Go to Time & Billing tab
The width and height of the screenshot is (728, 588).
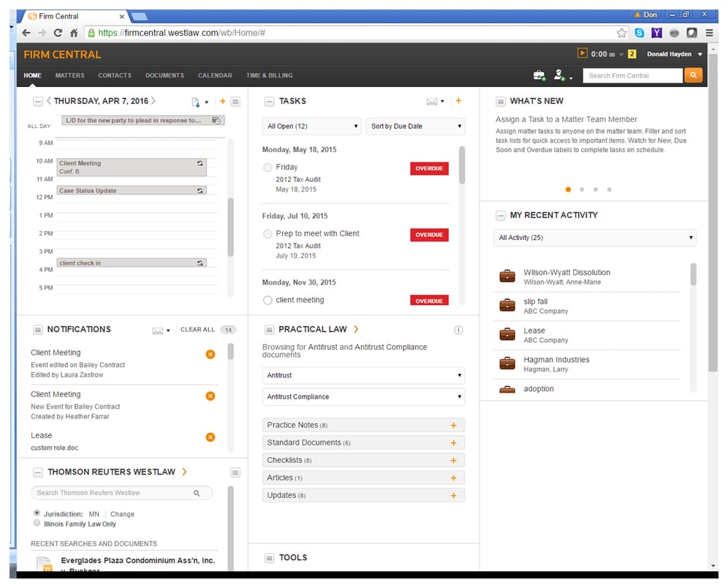coord(269,75)
